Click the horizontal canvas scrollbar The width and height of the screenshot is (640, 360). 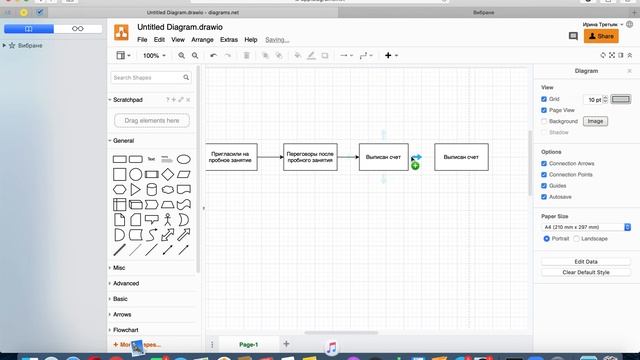pos(341,333)
